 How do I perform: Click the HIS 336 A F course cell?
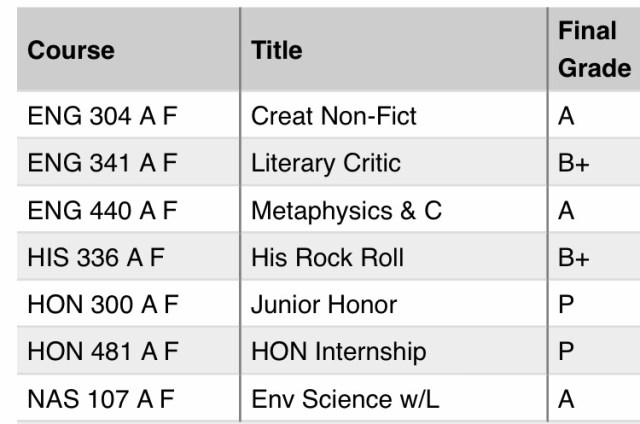point(96,258)
